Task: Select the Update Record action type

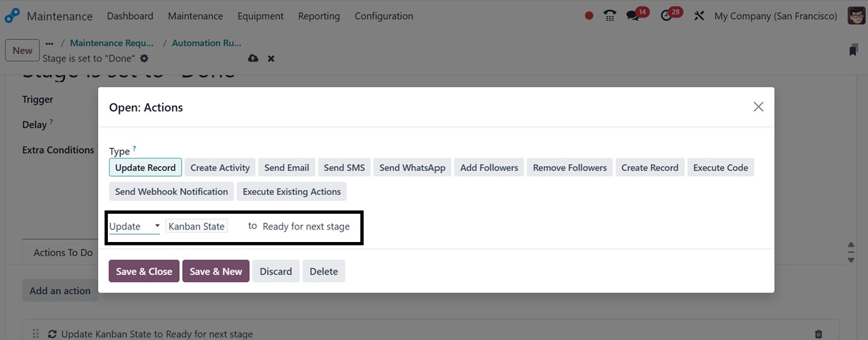Action: (x=145, y=168)
